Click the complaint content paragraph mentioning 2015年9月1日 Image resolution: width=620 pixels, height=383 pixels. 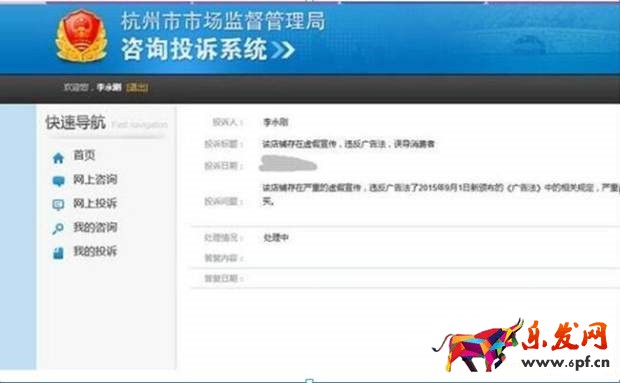[441, 194]
